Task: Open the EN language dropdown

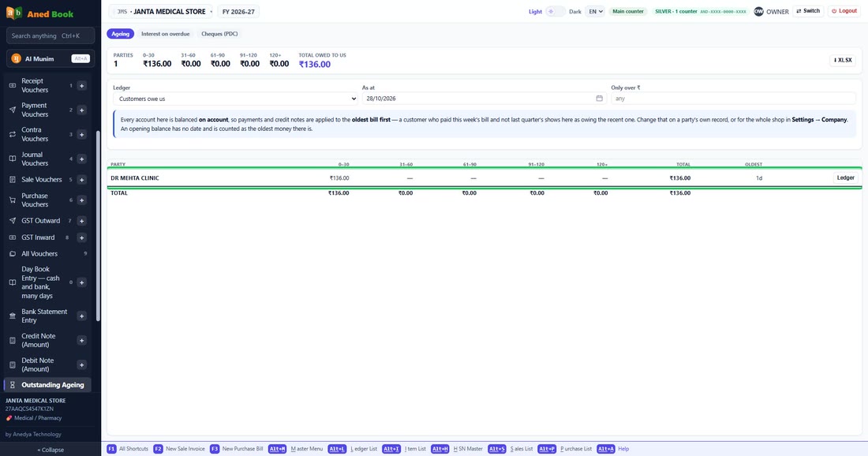Action: click(595, 11)
